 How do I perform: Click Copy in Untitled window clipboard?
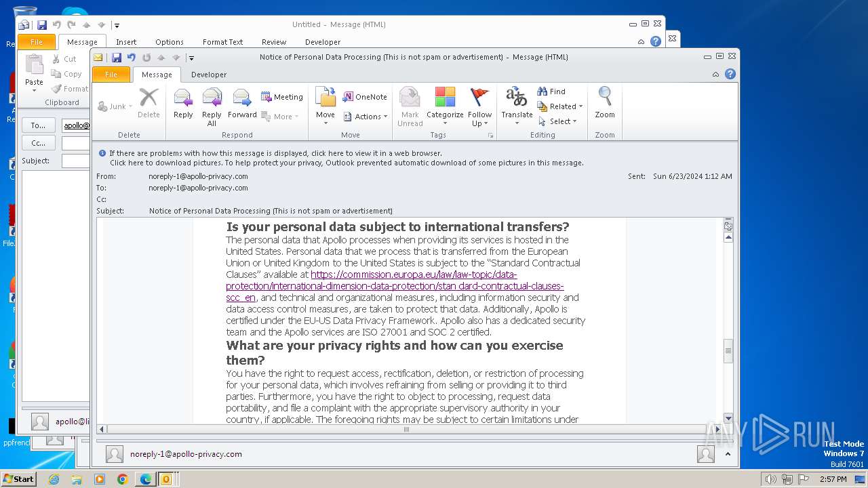click(x=66, y=74)
